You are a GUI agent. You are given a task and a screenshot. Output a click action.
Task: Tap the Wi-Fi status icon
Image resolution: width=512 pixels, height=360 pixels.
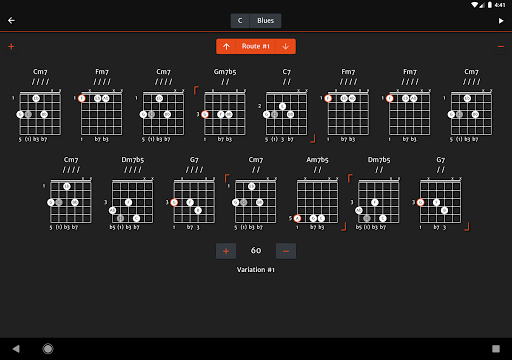click(x=474, y=5)
